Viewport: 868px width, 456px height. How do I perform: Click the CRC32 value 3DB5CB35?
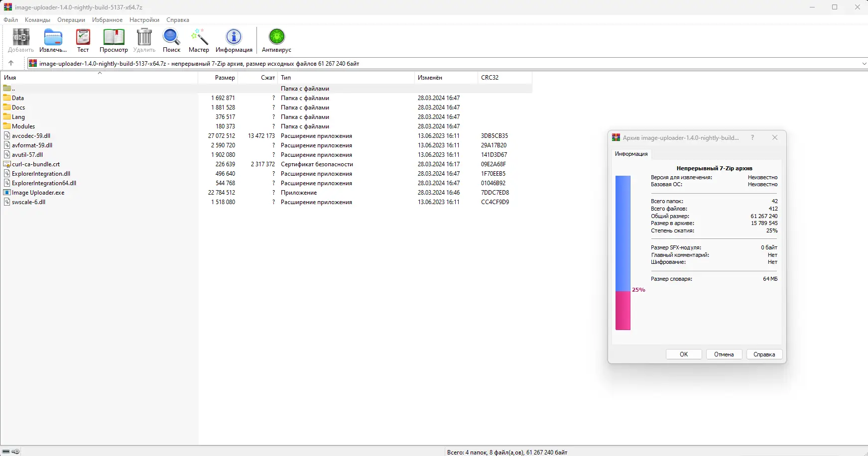[495, 136]
